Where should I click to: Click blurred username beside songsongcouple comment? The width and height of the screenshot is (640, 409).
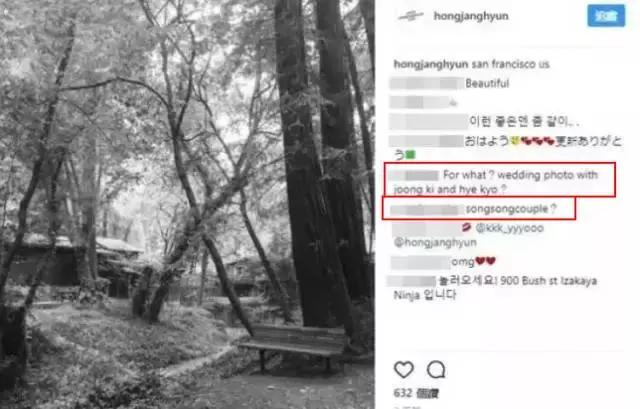coord(425,210)
